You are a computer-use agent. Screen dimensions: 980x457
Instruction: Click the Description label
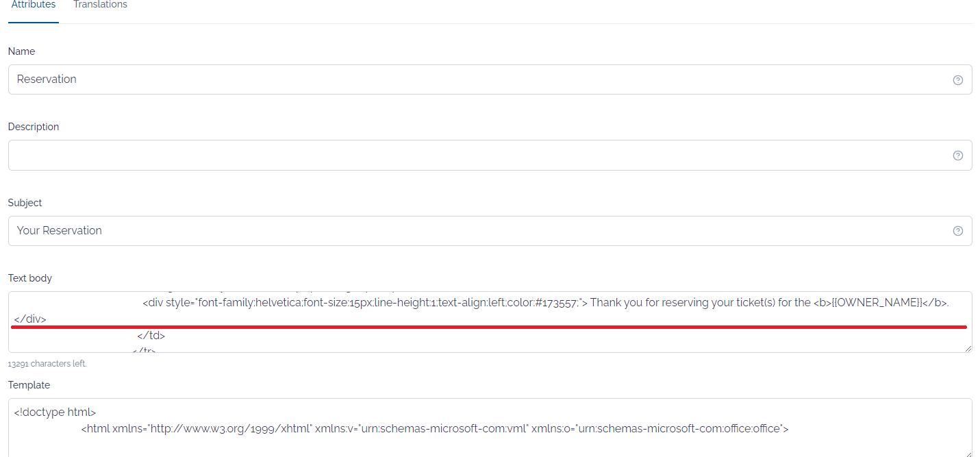point(34,127)
